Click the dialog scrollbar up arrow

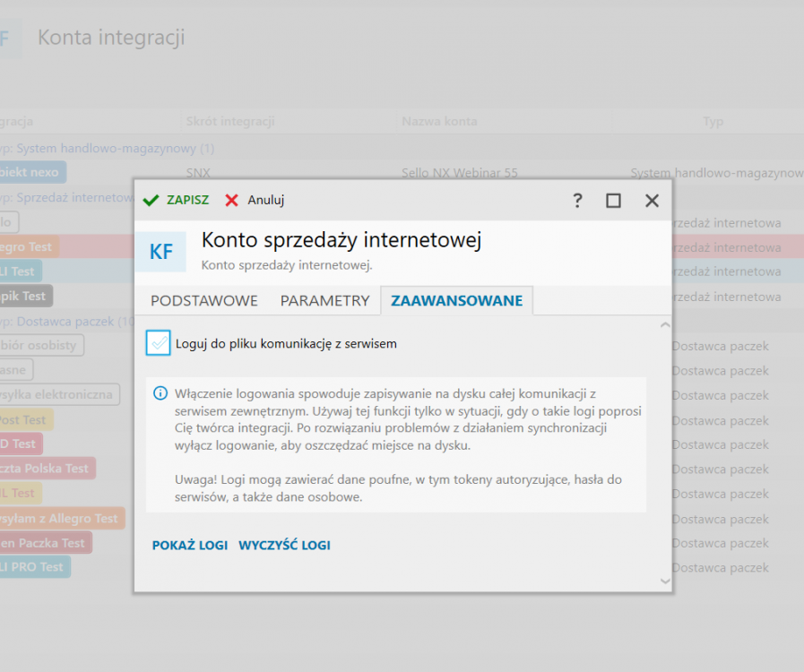[664, 324]
